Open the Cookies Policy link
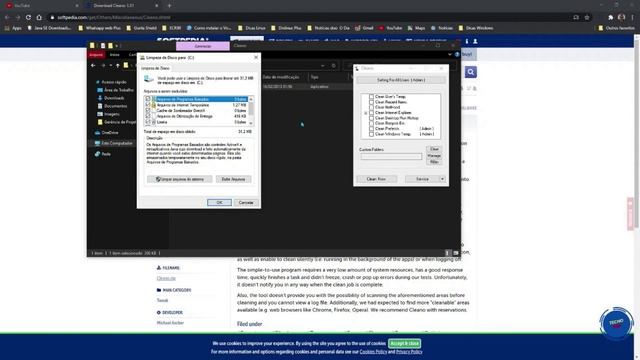The height and width of the screenshot is (360, 640). [373, 352]
